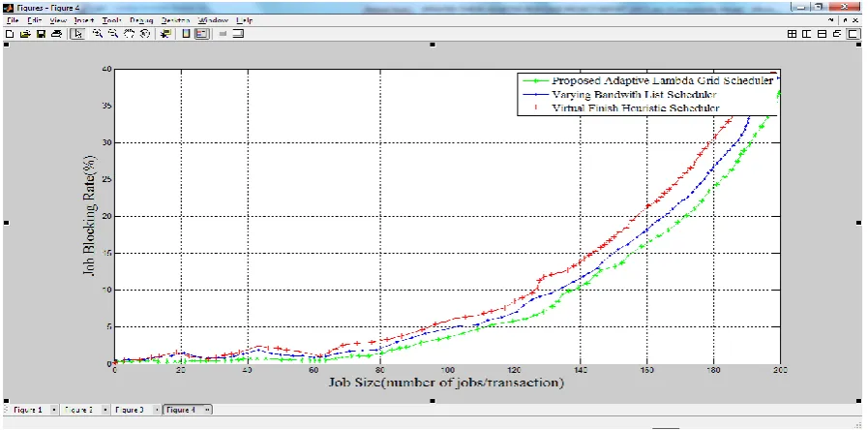Image resolution: width=868 pixels, height=430 pixels.
Task: Select the Pan hand tool
Action: tap(129, 34)
